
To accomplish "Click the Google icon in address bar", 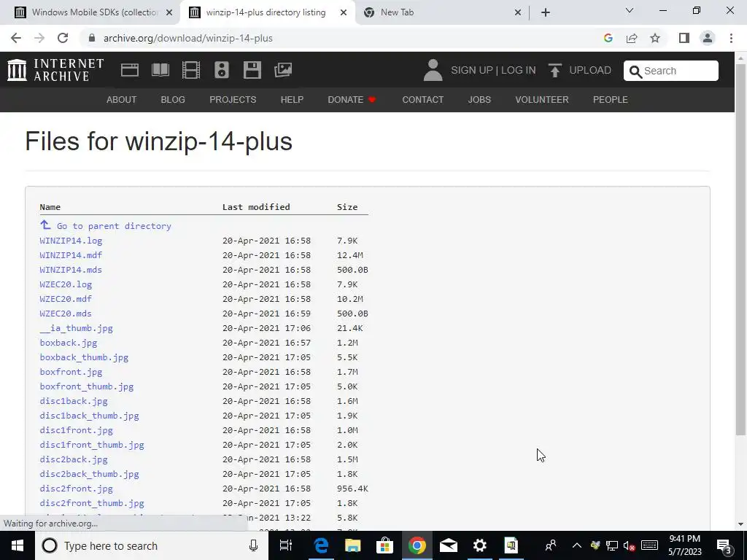I will tap(608, 38).
